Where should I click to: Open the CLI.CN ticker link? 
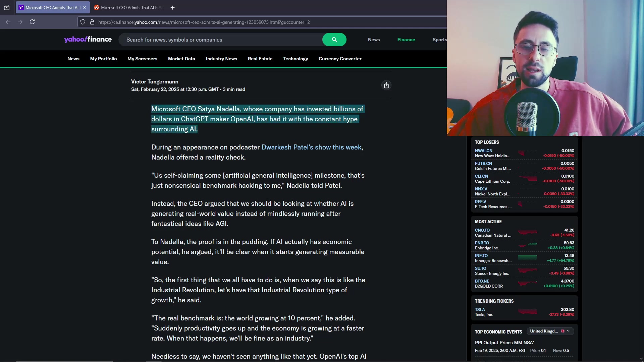pos(481,176)
